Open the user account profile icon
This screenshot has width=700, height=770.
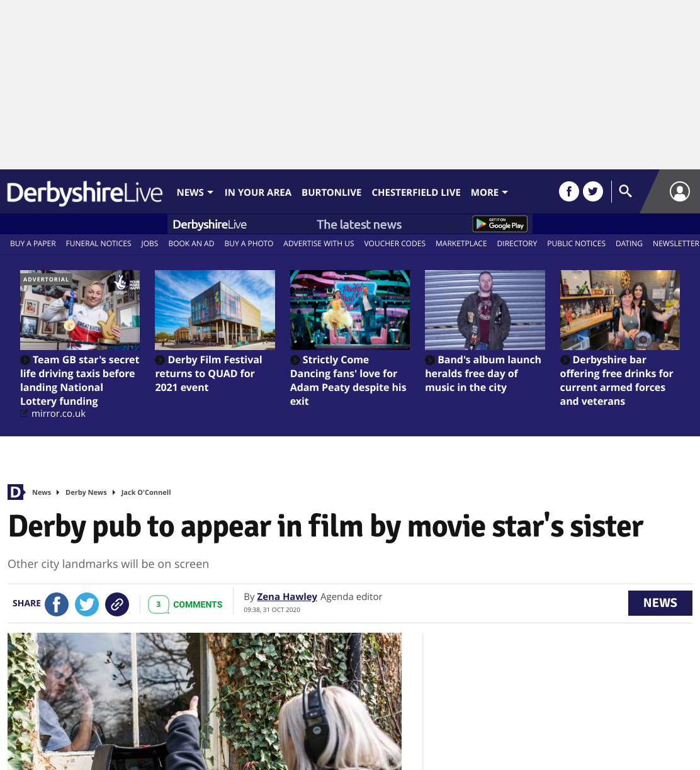click(680, 191)
